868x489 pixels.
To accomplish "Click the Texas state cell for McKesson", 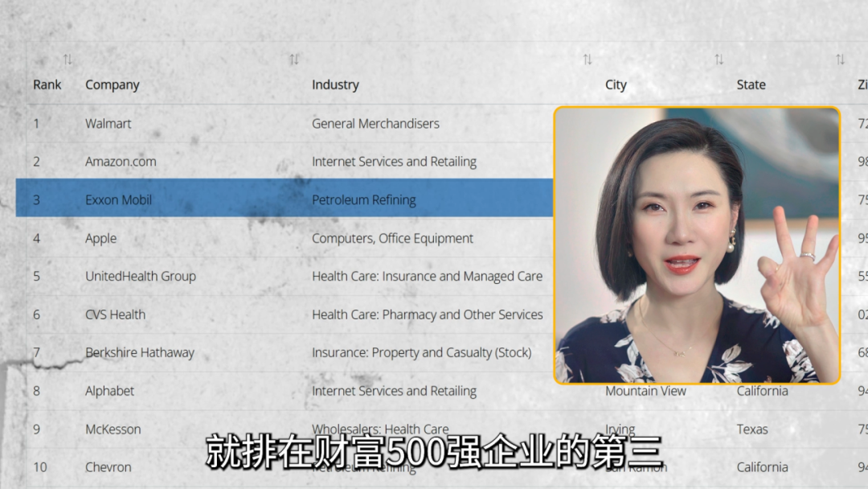I will (752, 429).
